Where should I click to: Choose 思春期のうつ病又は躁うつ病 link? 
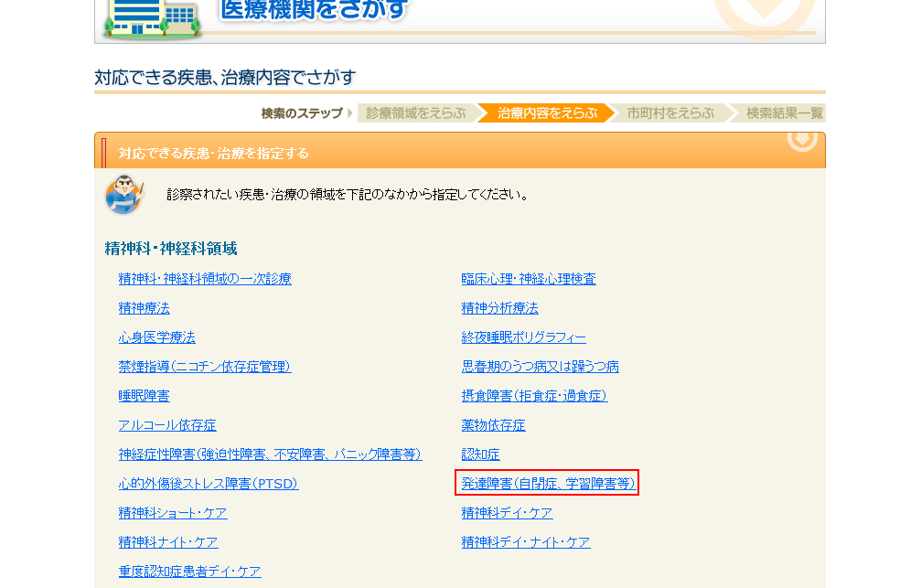(x=541, y=367)
